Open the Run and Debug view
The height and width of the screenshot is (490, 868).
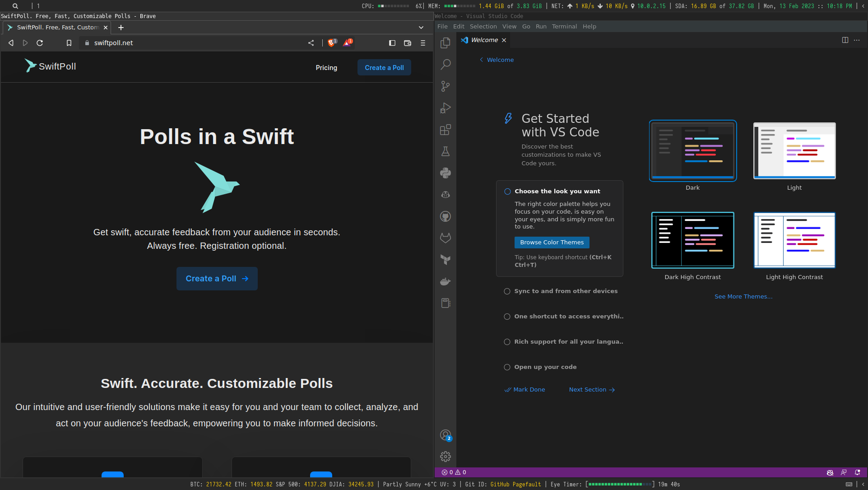click(x=446, y=108)
